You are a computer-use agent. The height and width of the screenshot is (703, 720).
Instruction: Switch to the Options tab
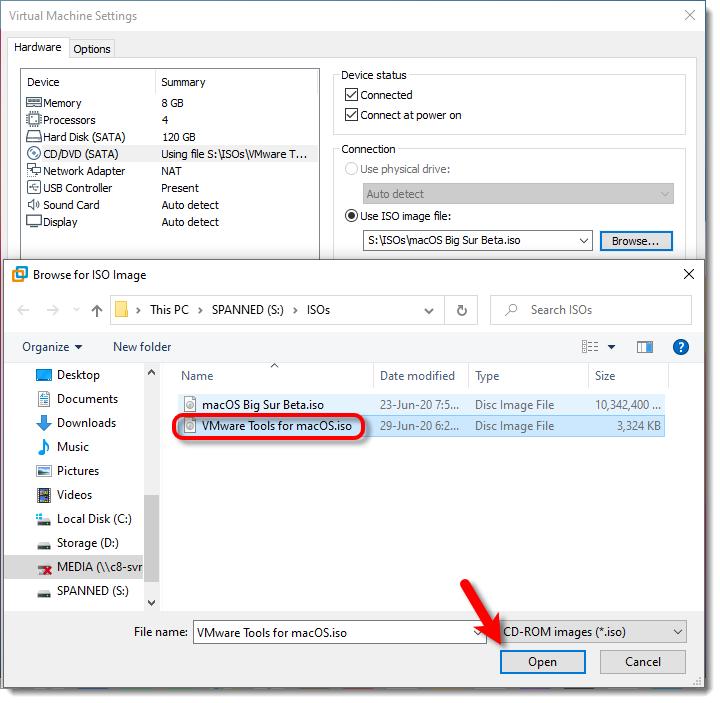coord(92,48)
